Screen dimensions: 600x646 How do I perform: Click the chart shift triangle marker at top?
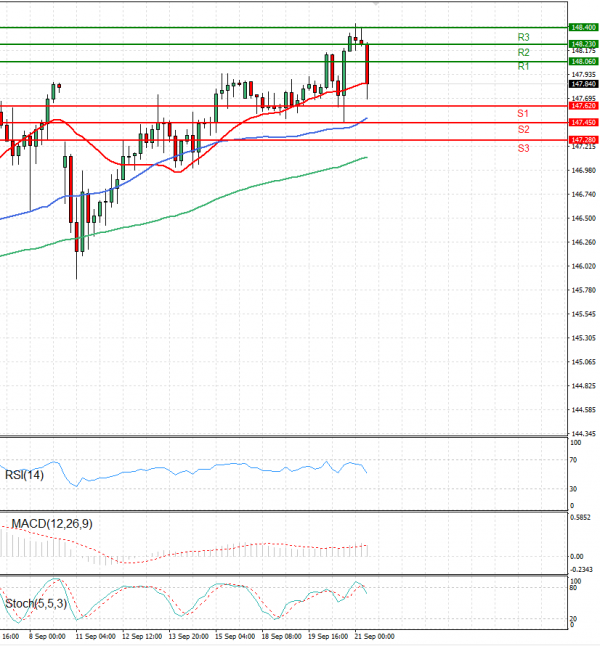[375, 4]
